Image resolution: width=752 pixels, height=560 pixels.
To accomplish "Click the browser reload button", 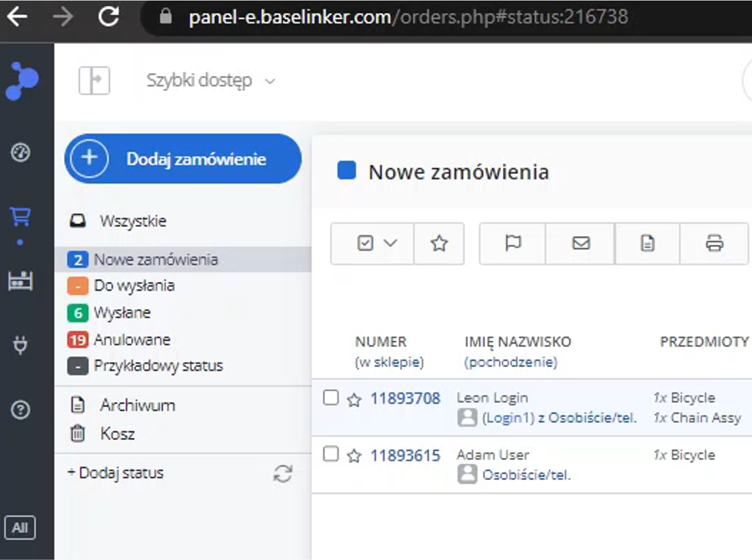I will coord(109,16).
